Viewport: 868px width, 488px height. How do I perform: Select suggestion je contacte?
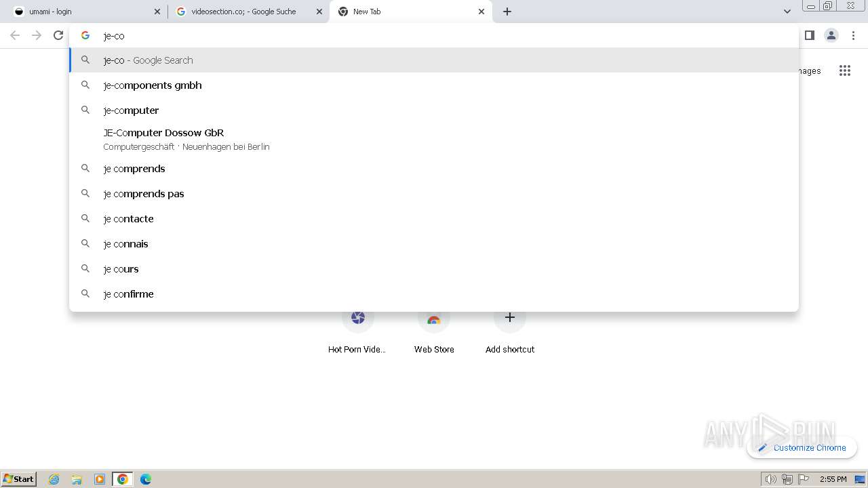tap(434, 219)
